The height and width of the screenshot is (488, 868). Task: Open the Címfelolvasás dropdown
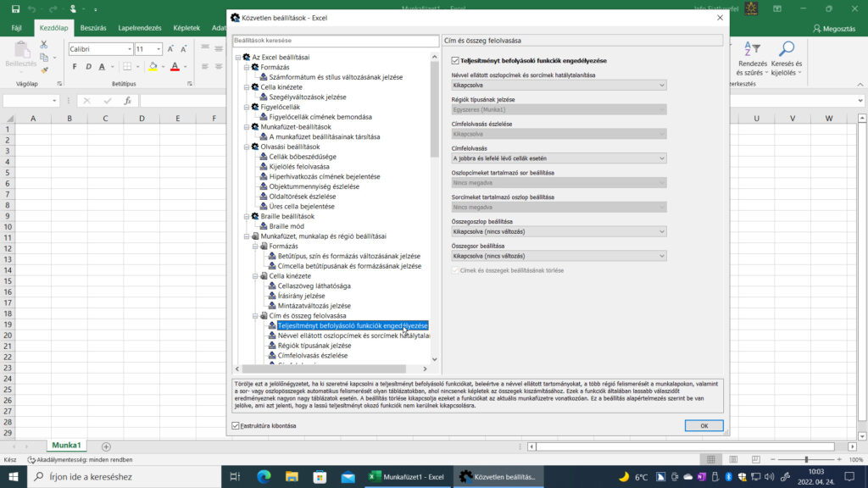559,158
